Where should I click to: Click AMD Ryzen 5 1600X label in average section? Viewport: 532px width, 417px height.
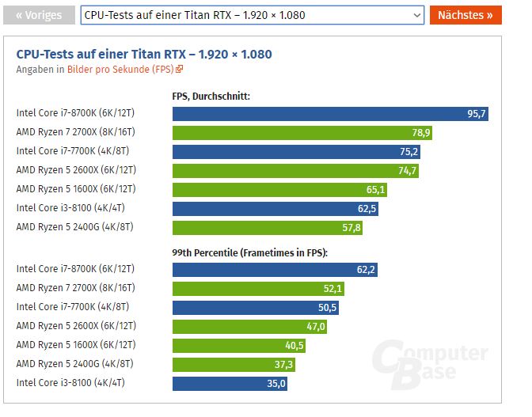coord(76,189)
